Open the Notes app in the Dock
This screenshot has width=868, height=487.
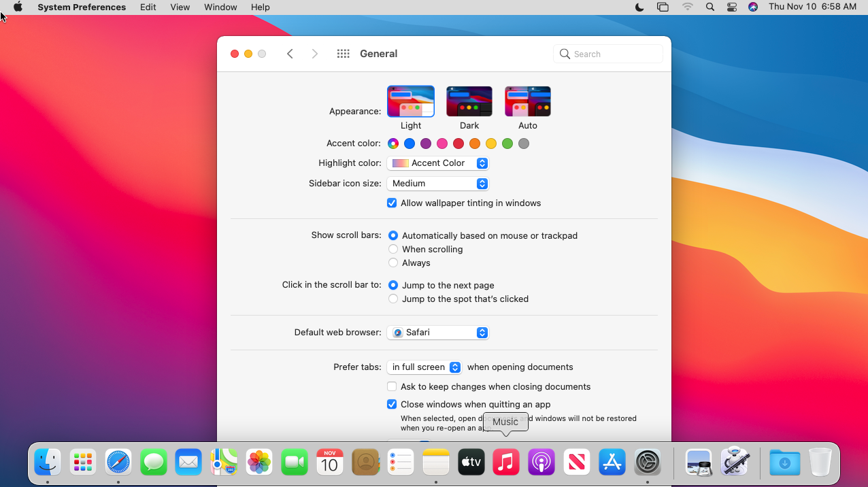point(436,463)
